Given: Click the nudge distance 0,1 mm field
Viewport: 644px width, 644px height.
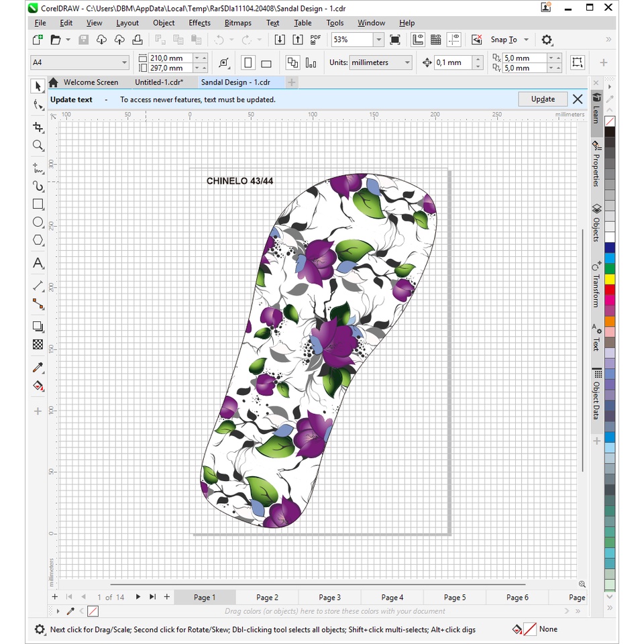Looking at the screenshot, I should click(453, 63).
